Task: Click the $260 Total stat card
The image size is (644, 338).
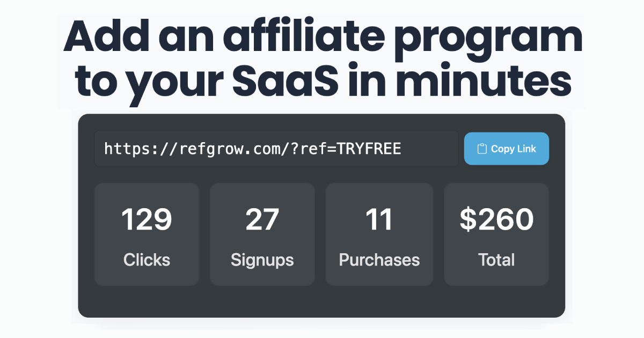Action: click(496, 234)
